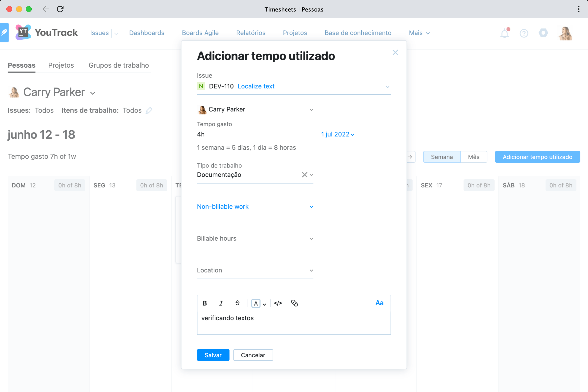Screen dimensions: 588x392
Task: Apply strikethrough formatting
Action: pyautogui.click(x=237, y=303)
